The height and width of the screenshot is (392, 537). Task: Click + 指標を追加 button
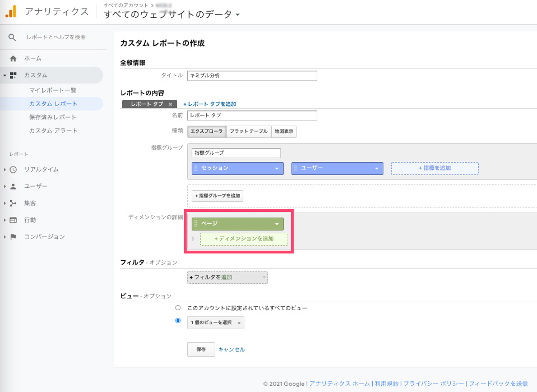click(435, 168)
